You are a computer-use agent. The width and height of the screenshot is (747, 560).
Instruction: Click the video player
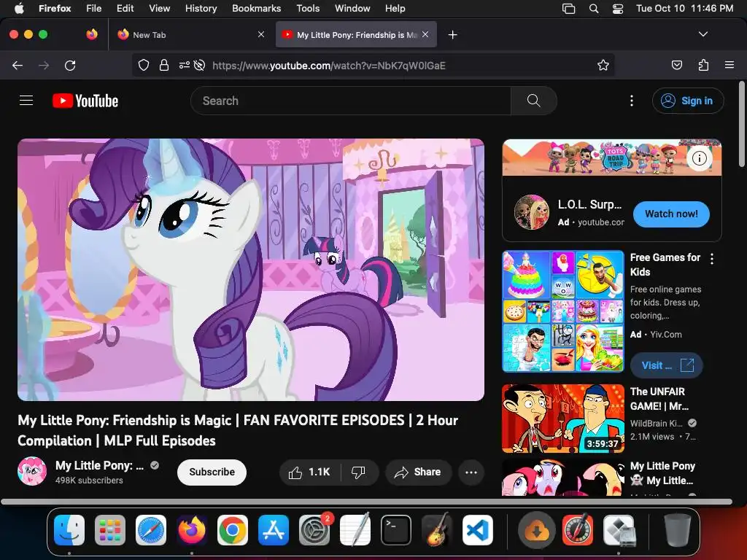[x=251, y=270]
